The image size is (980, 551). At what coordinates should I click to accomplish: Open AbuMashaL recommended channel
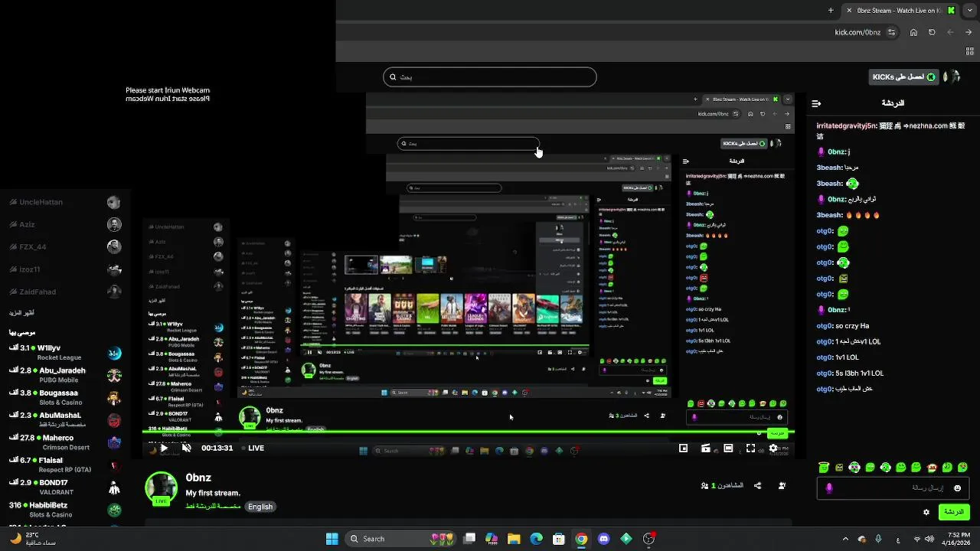point(65,419)
